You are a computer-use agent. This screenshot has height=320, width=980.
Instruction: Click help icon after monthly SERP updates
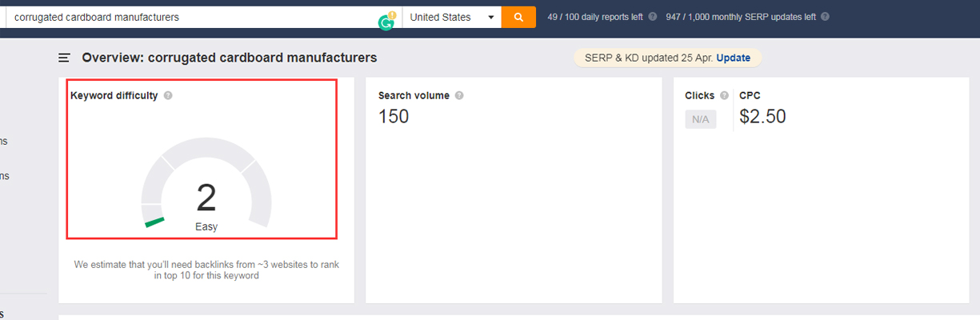pyautogui.click(x=825, y=17)
